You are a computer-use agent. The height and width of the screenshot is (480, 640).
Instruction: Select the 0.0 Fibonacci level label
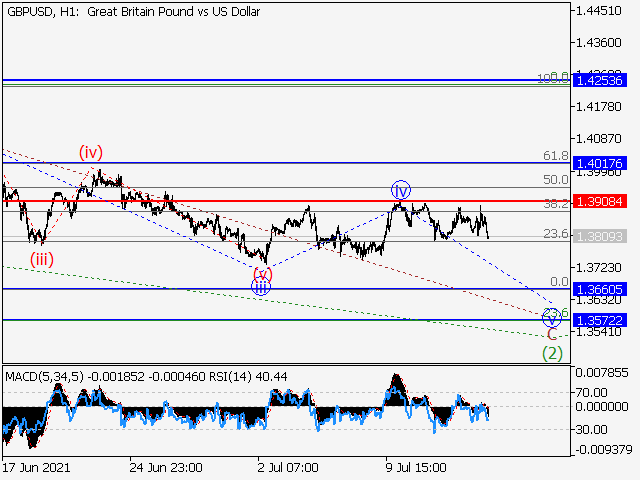click(559, 282)
